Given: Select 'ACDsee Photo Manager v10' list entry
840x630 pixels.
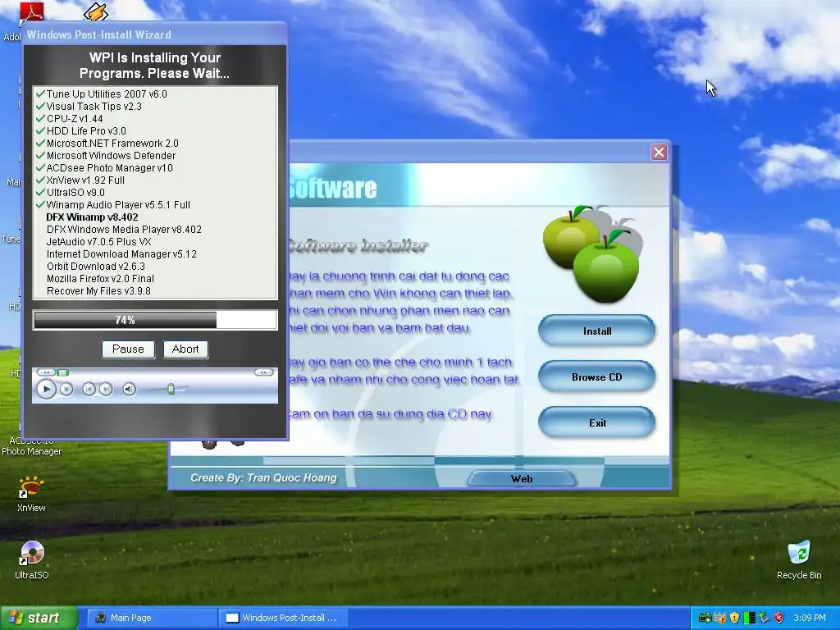Looking at the screenshot, I should [110, 167].
